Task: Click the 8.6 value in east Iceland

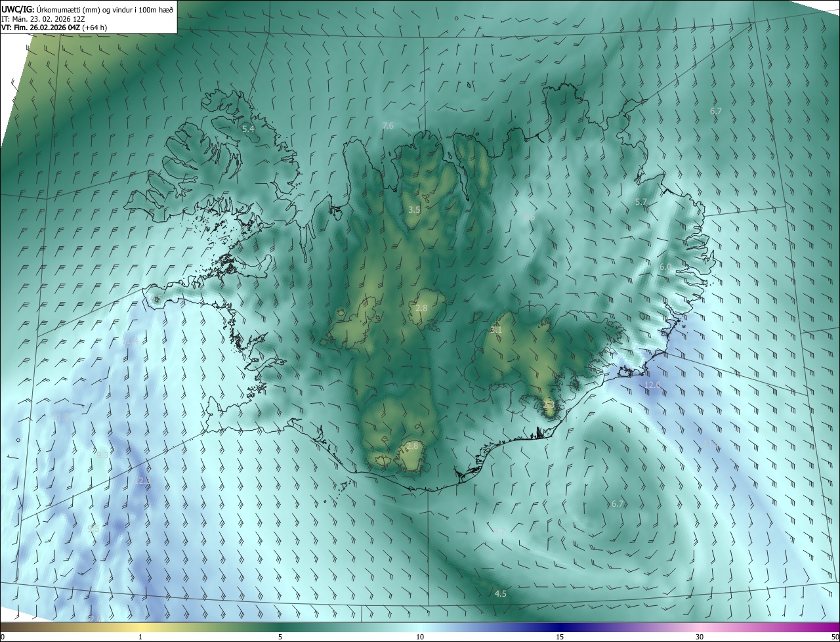Action: tap(529, 217)
